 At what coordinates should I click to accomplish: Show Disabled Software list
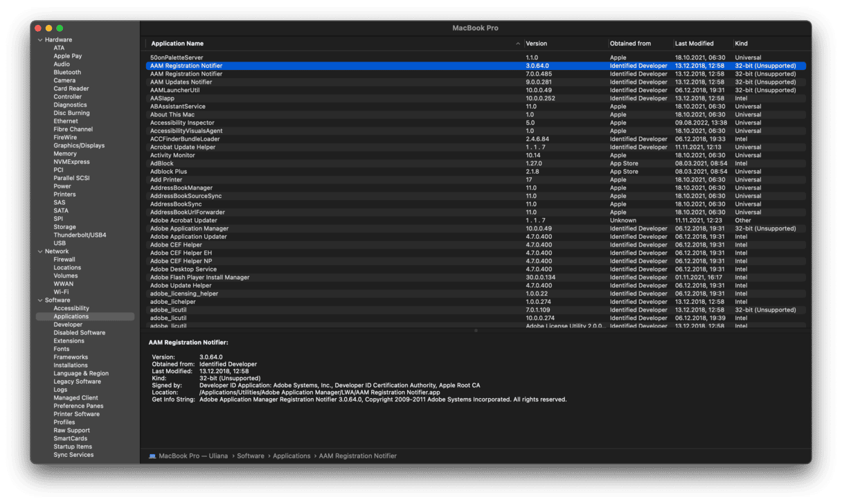click(80, 333)
